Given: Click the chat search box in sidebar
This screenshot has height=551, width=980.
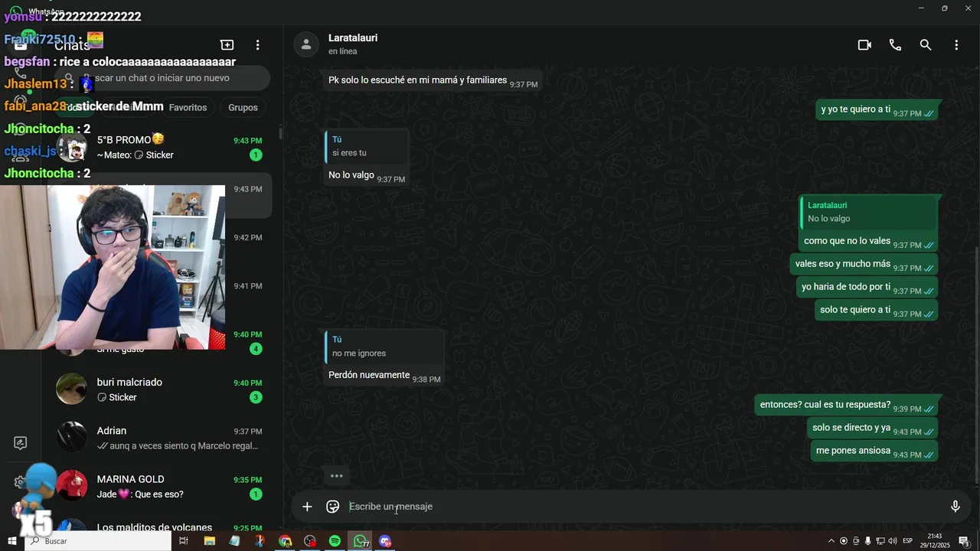Looking at the screenshot, I should 163,78.
